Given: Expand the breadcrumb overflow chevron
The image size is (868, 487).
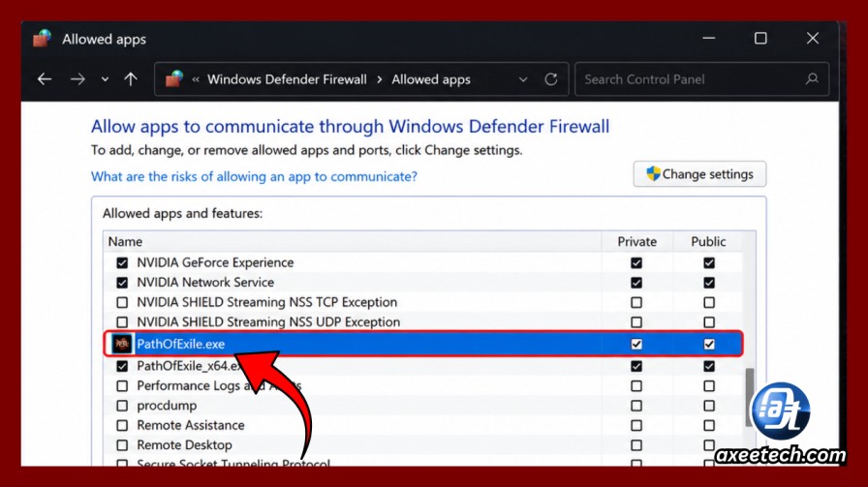Looking at the screenshot, I should (x=196, y=79).
